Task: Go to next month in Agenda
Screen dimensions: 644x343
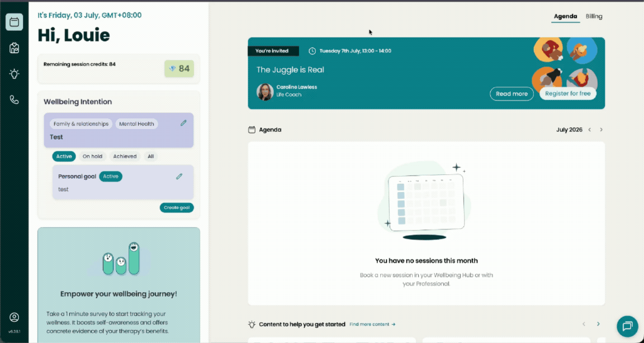Action: click(602, 130)
